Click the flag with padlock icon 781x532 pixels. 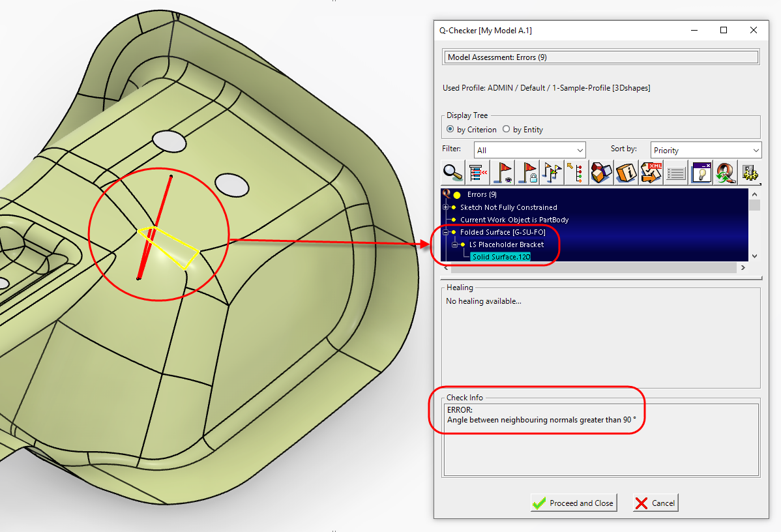(527, 173)
